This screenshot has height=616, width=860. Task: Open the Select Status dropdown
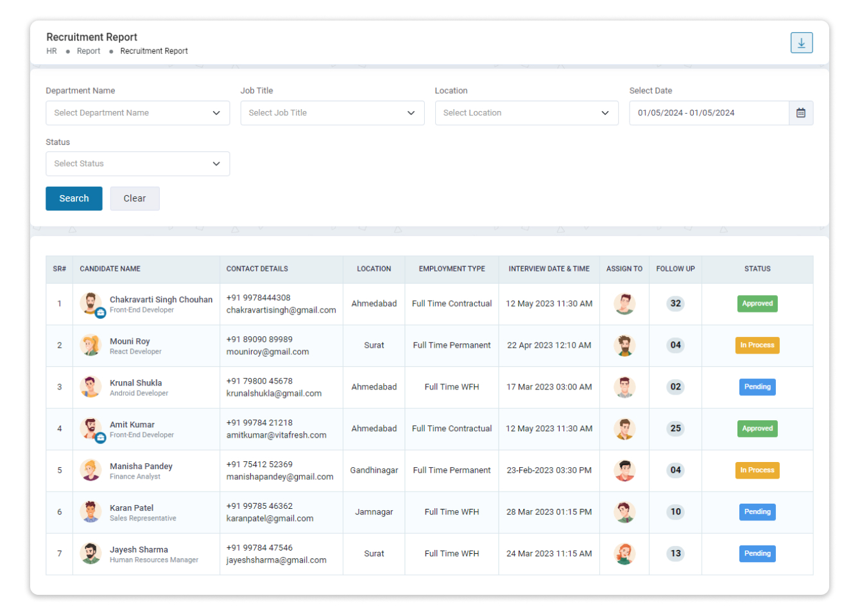point(138,164)
